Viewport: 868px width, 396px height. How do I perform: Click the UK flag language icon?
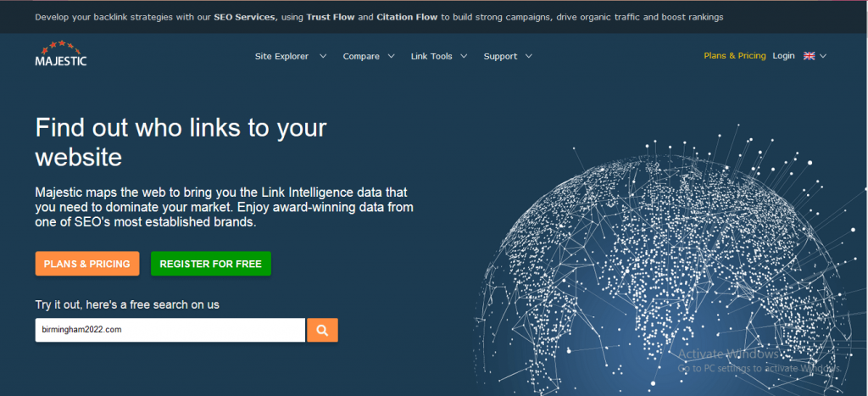tap(810, 56)
